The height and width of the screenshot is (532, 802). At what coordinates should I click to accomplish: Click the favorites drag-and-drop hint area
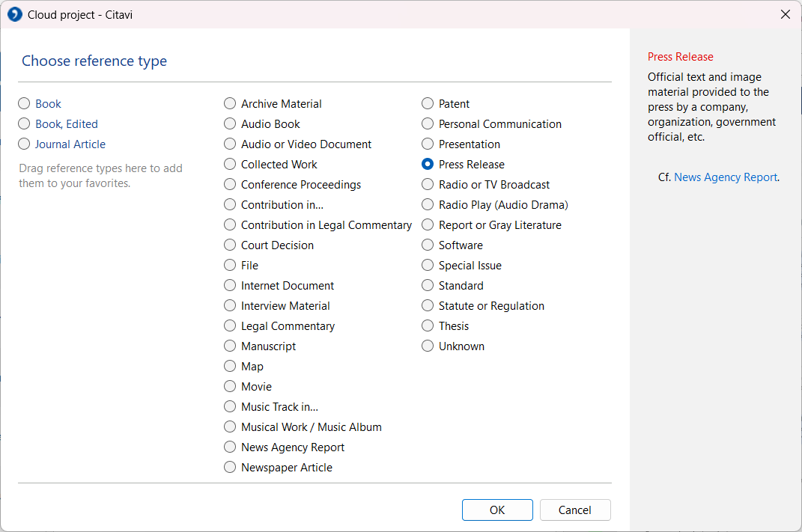pos(101,176)
